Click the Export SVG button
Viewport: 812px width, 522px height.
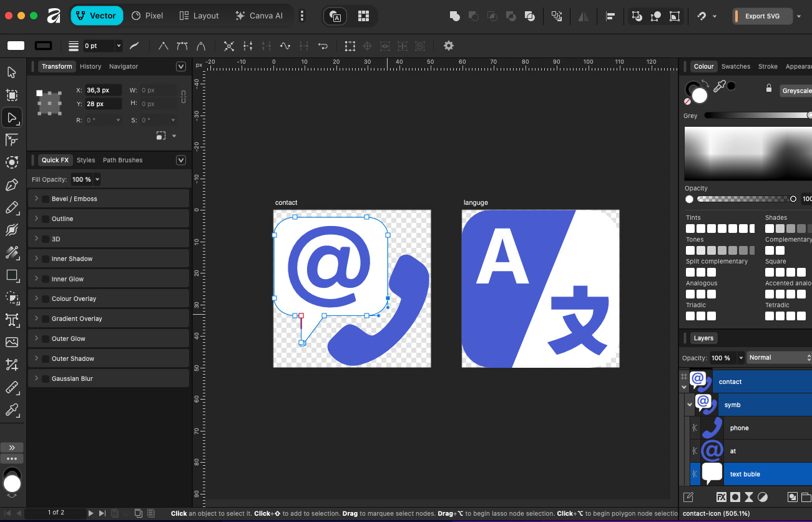point(762,16)
